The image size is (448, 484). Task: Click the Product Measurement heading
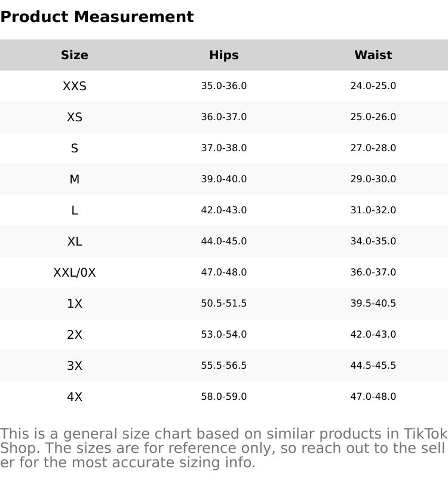(97, 17)
